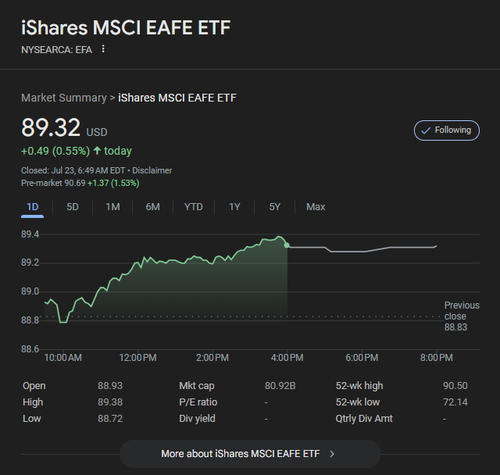500x475 pixels.
Task: Toggle the Following button to unfollow EFA
Action: click(447, 130)
